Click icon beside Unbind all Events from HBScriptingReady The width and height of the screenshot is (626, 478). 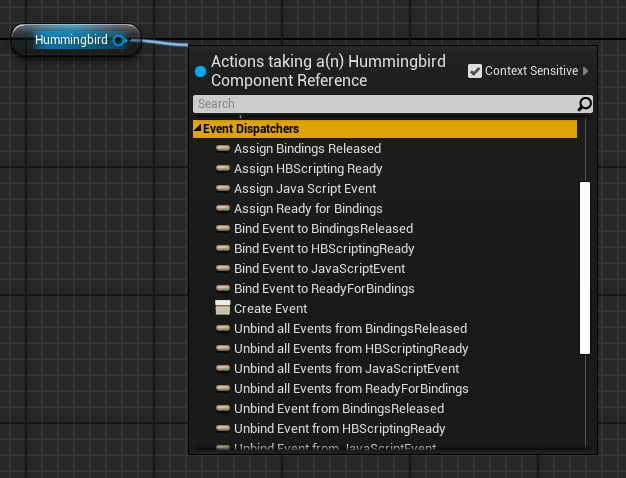pos(223,348)
